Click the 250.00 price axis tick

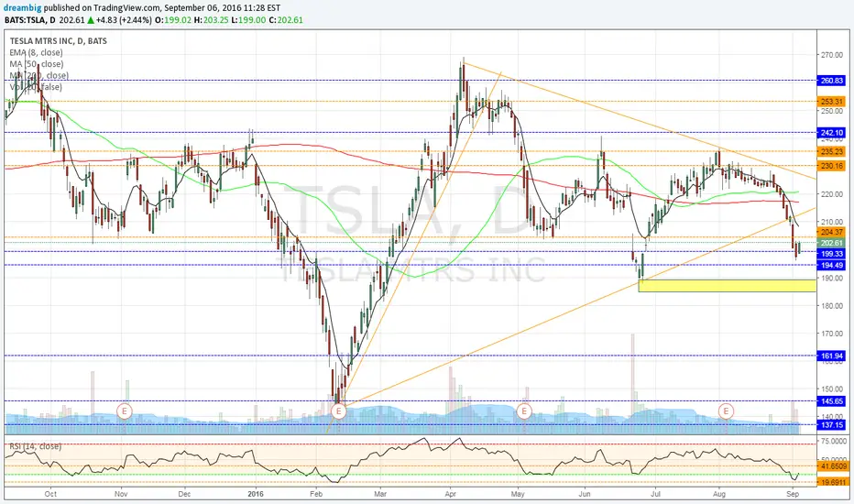(x=832, y=111)
